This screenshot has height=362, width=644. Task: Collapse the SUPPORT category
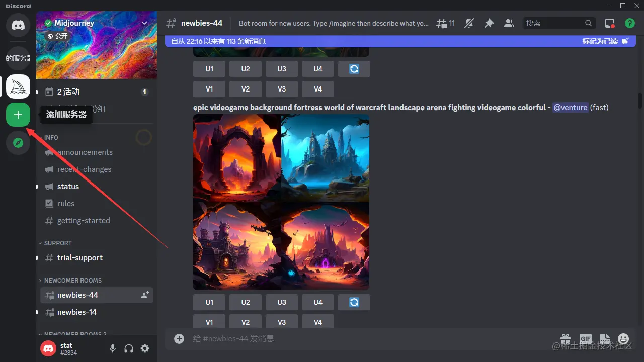(55, 243)
